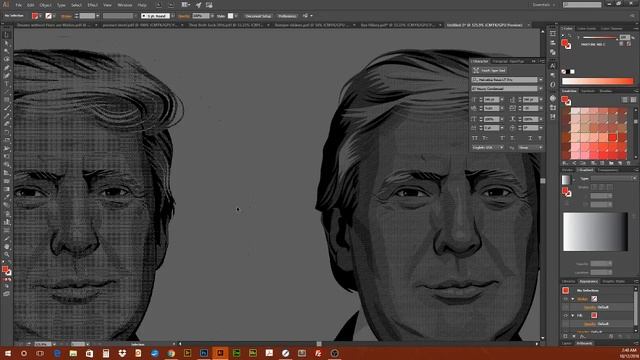Viewport: 640px width, 360px height.
Task: Toggle Strikethrough in Character panel
Action: [x=540, y=138]
